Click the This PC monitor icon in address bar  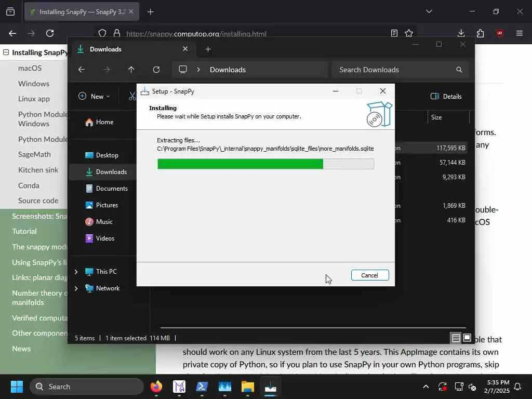pos(183,70)
